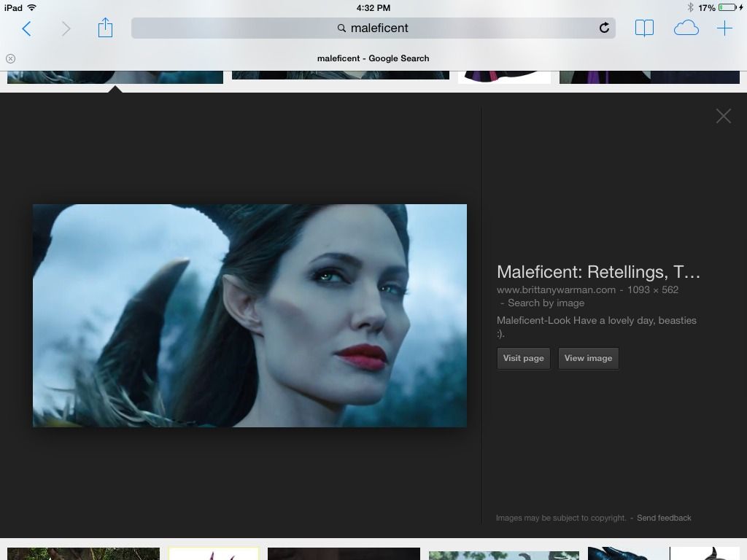Tap the large Maleficent preview image
The height and width of the screenshot is (560, 747).
click(x=249, y=316)
